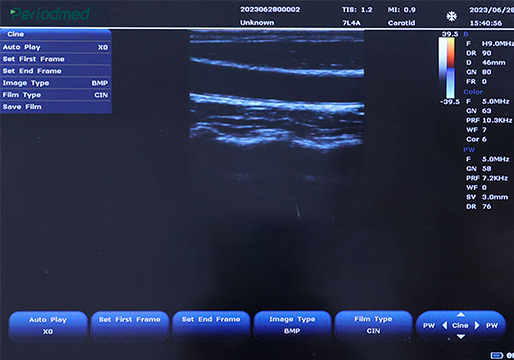The height and width of the screenshot is (360, 514).
Task: Click the down arrow below Cine
Action: (461, 336)
